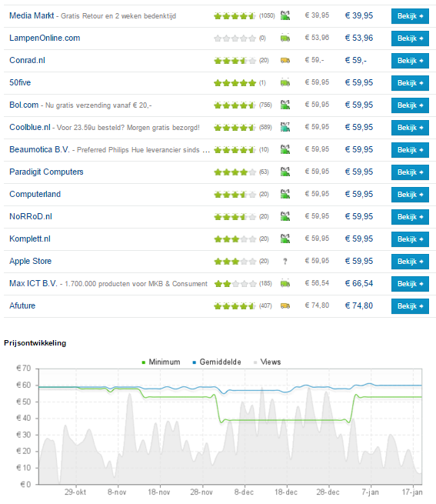
Task: Click the star rating for Conrad.nl
Action: point(235,61)
